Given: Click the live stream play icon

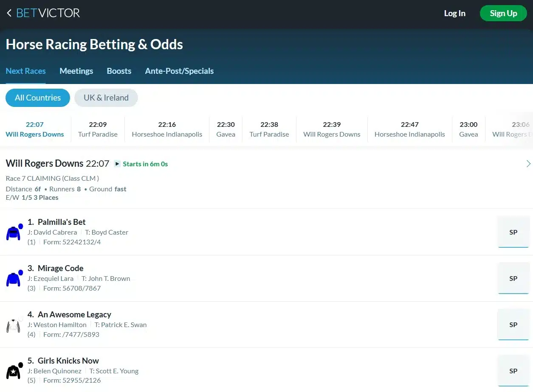Looking at the screenshot, I should pyautogui.click(x=117, y=164).
